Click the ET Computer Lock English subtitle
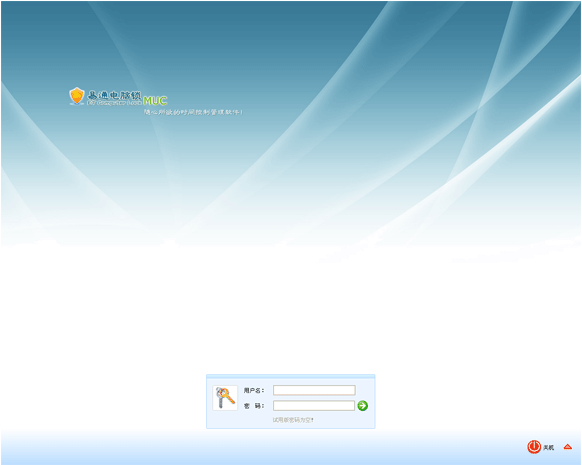The height and width of the screenshot is (465, 582). 114,103
